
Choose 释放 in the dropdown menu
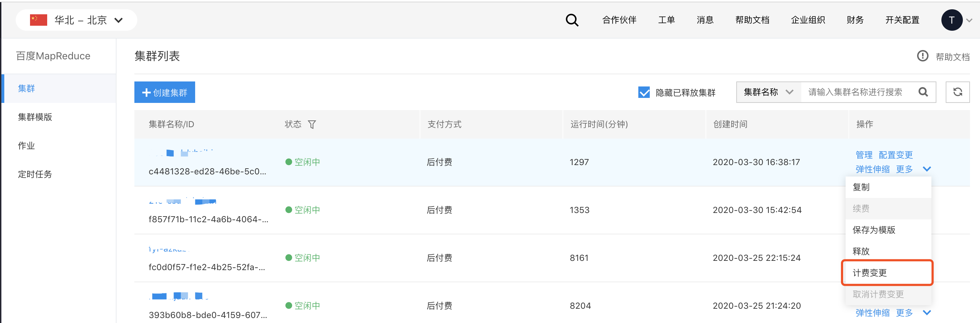click(888, 251)
